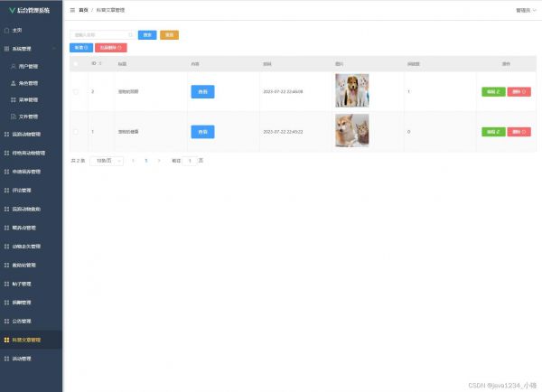Click the orange reset button

pos(170,35)
